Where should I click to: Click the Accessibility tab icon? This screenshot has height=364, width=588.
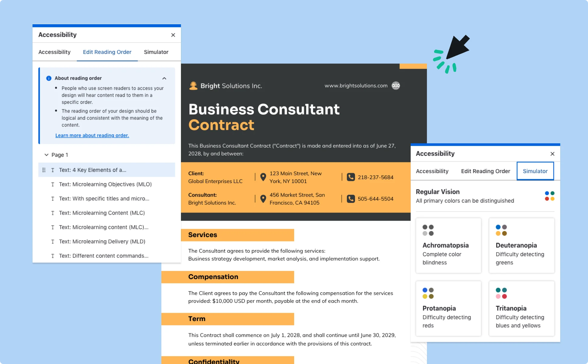tap(54, 52)
